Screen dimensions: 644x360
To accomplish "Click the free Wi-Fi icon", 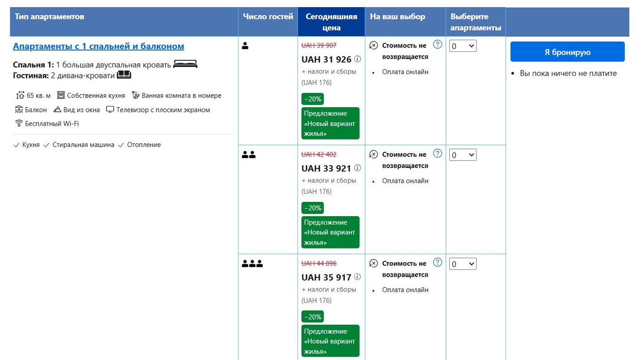I will pyautogui.click(x=19, y=124).
